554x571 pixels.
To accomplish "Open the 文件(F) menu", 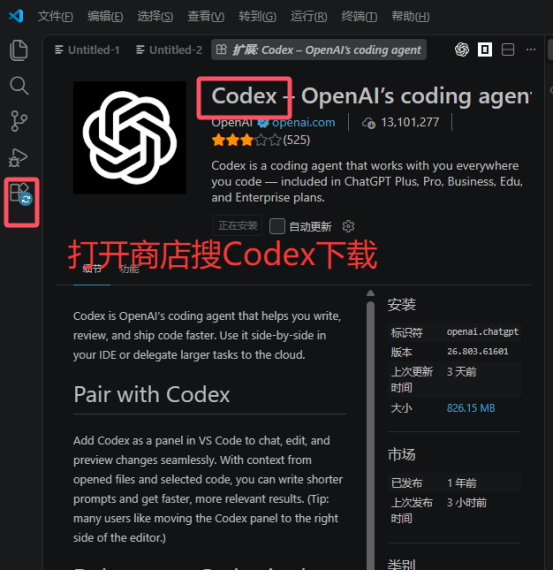I will coord(55,16).
